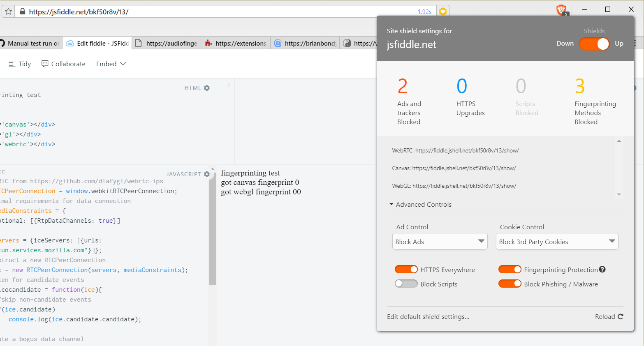Click the HTTPS Upgrades counter
This screenshot has width=644, height=346.
click(x=470, y=97)
